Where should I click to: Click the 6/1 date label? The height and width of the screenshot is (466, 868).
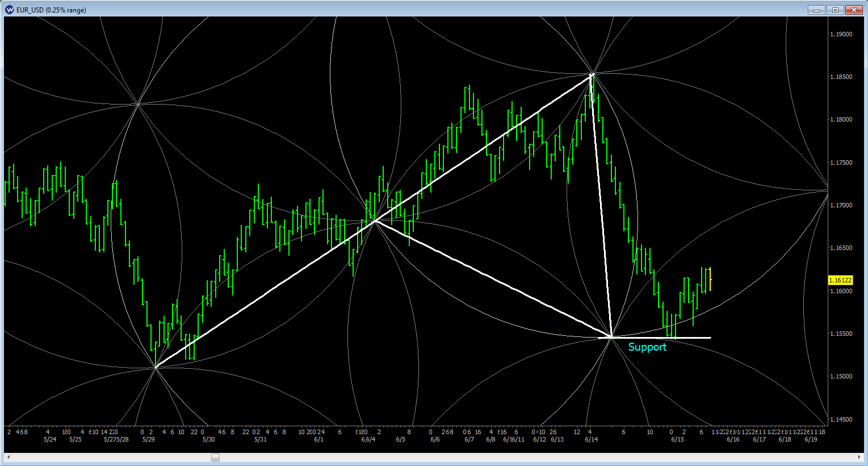pyautogui.click(x=319, y=439)
